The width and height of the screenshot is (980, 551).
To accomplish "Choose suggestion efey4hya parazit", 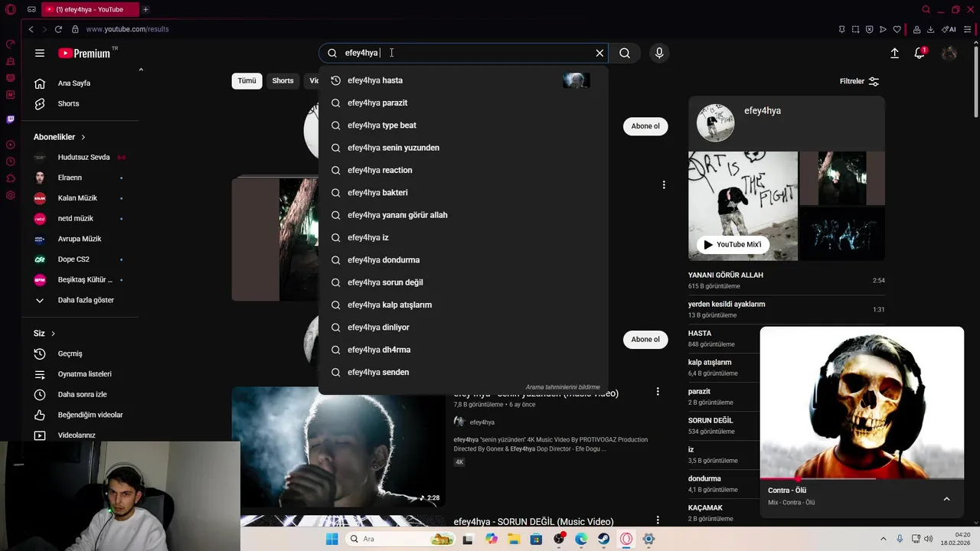I will coord(463,103).
